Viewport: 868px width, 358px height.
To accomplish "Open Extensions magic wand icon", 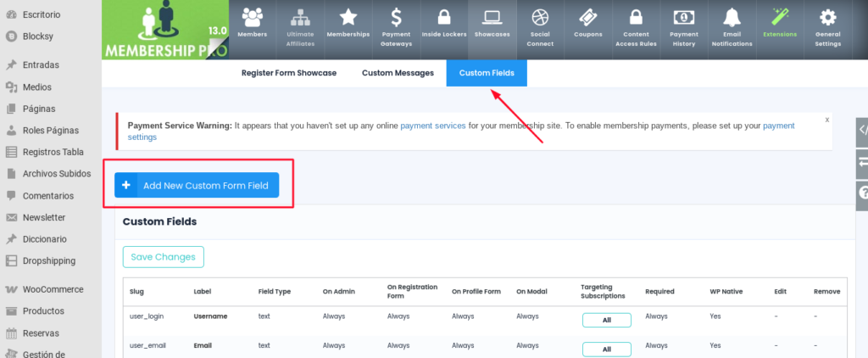I will 780,17.
